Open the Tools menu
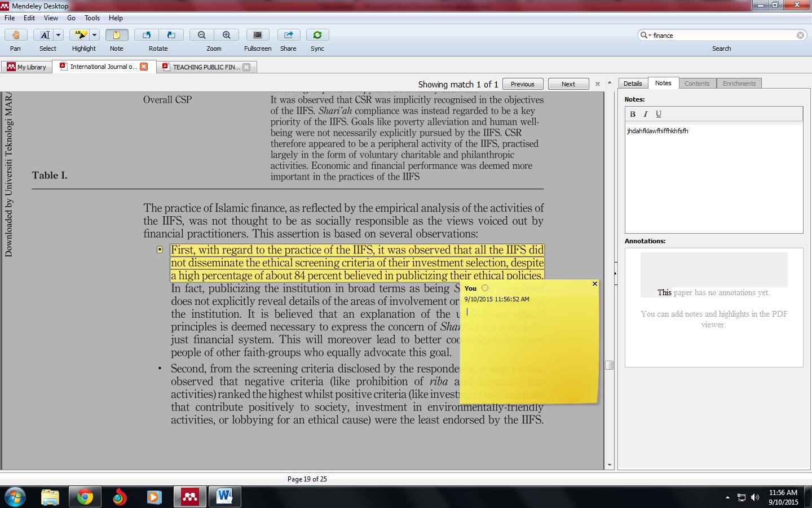Viewport: 812px width, 508px height. click(91, 17)
